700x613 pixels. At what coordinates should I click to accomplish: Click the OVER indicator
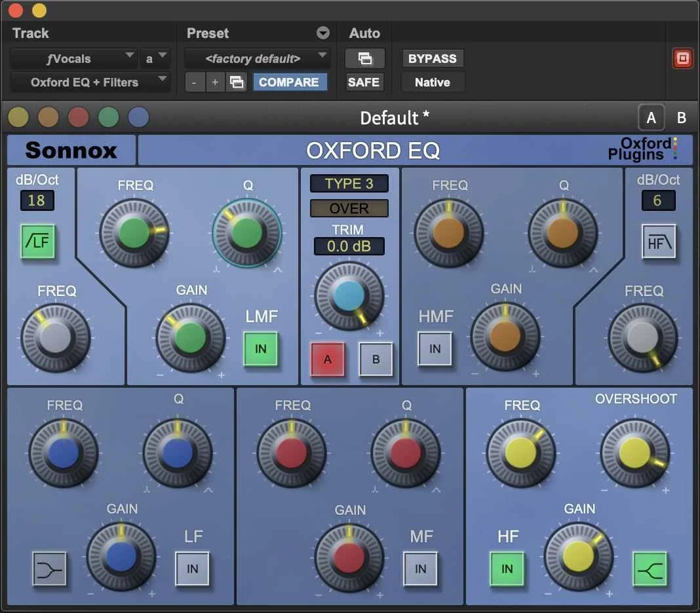coord(349,208)
